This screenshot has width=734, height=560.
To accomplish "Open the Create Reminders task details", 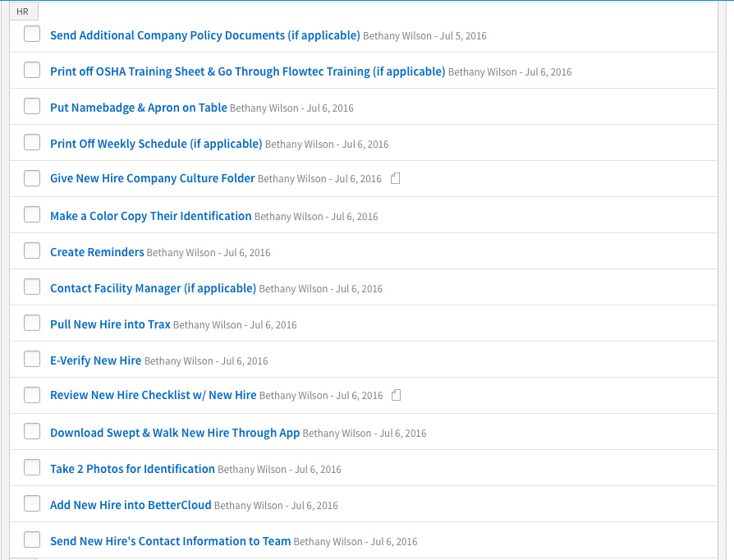I will tap(97, 252).
